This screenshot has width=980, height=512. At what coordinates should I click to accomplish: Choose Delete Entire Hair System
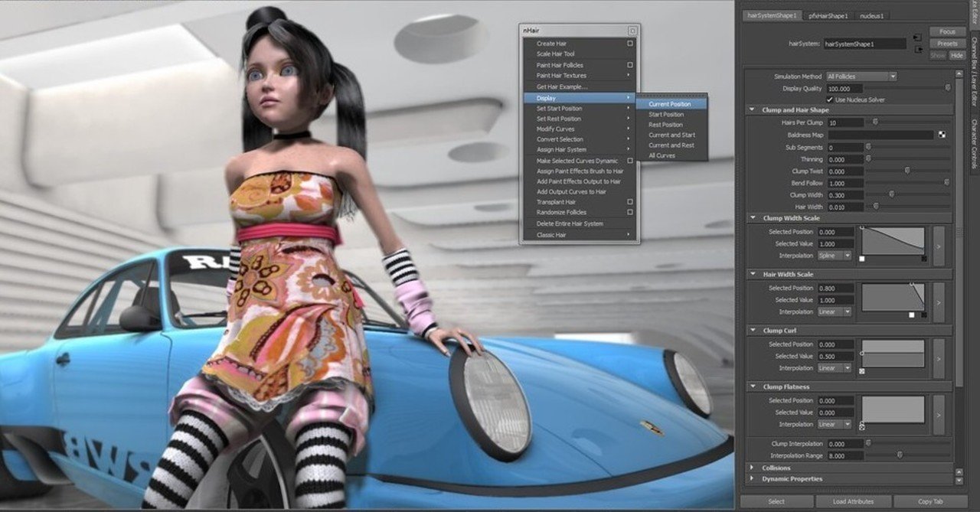pyautogui.click(x=579, y=223)
